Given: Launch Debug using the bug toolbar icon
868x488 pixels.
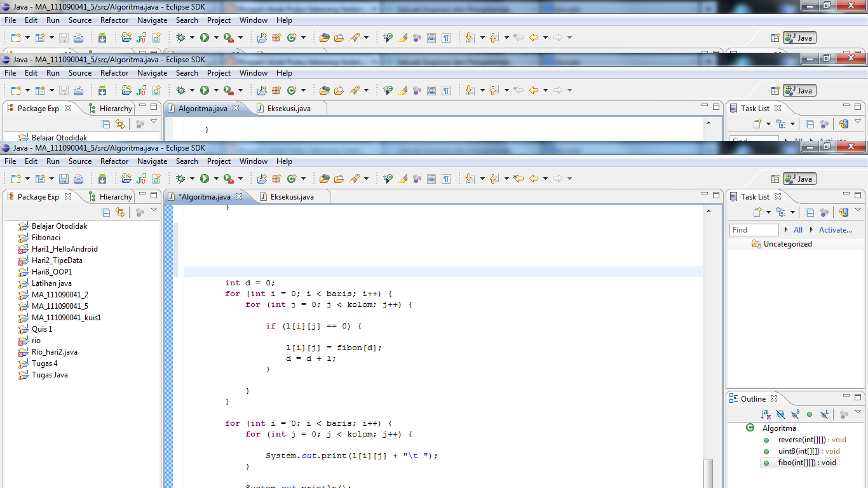Looking at the screenshot, I should coord(181,179).
